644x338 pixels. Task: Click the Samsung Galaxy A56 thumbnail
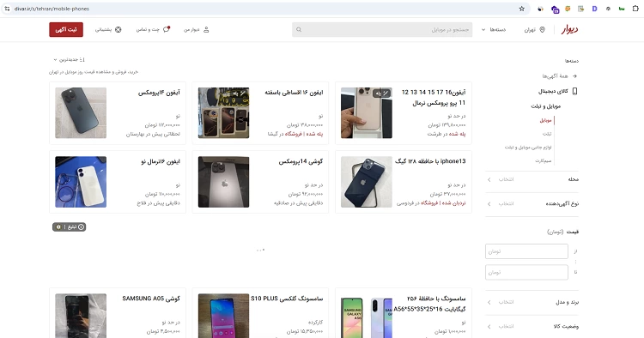(x=367, y=316)
